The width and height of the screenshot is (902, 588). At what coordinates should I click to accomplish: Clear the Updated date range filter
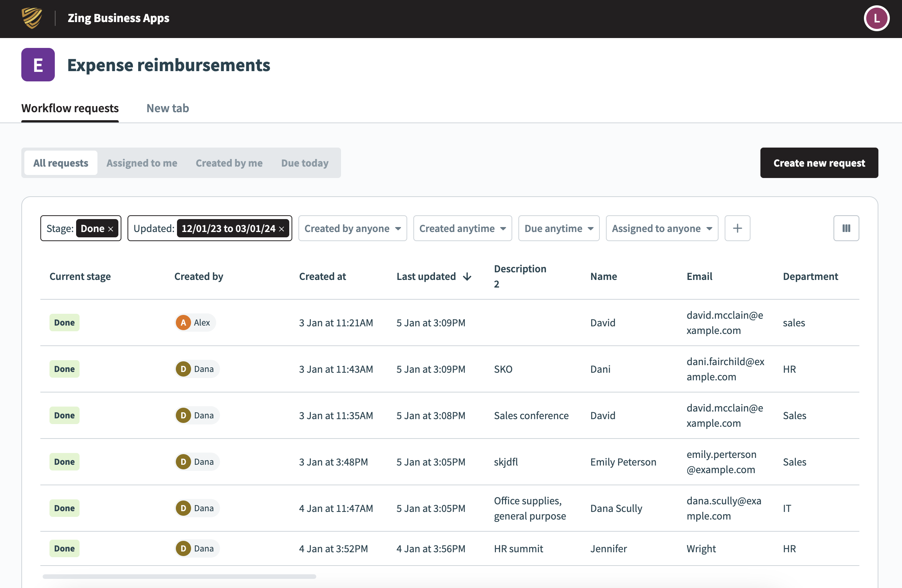pos(282,229)
